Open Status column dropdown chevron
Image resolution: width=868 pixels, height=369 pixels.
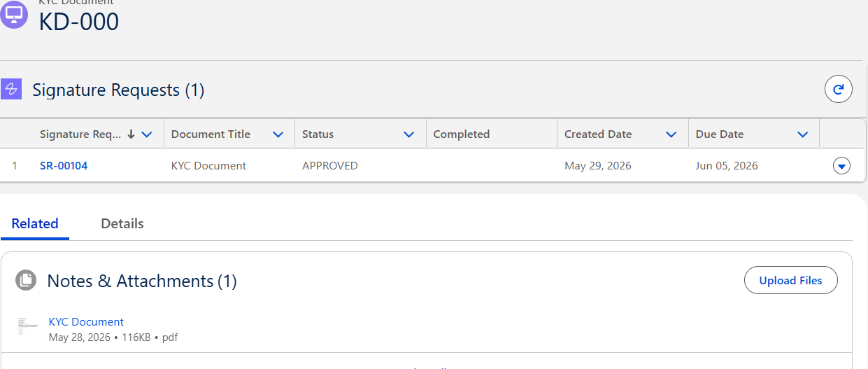pos(409,134)
